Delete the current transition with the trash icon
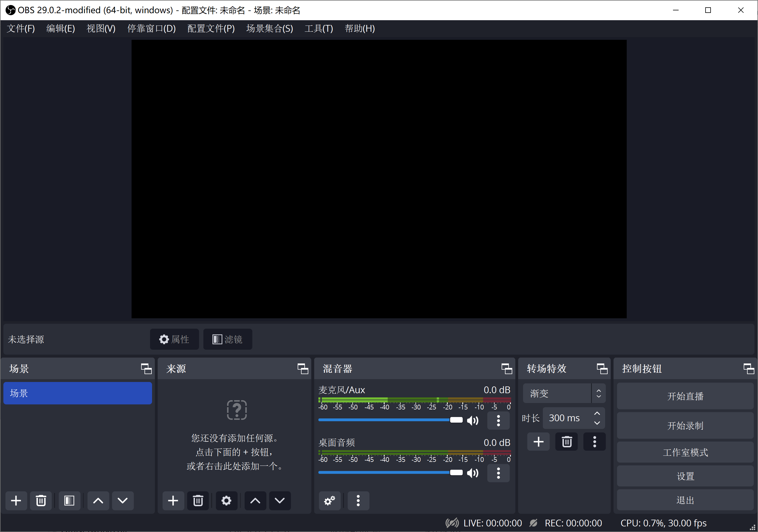The image size is (758, 532). pyautogui.click(x=566, y=441)
